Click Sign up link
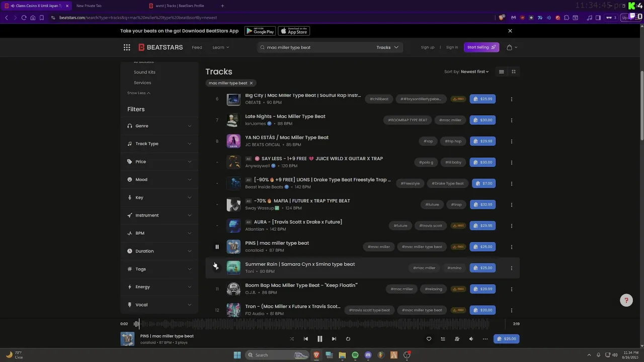The height and width of the screenshot is (362, 644). 428,47
